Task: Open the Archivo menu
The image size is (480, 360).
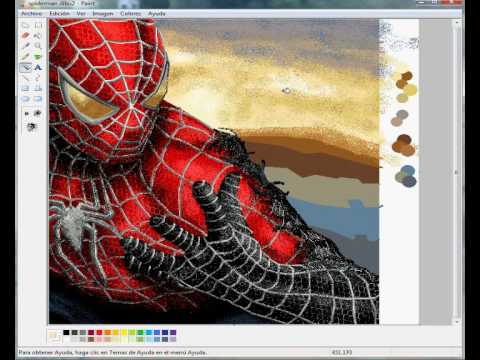Action: pos(31,14)
